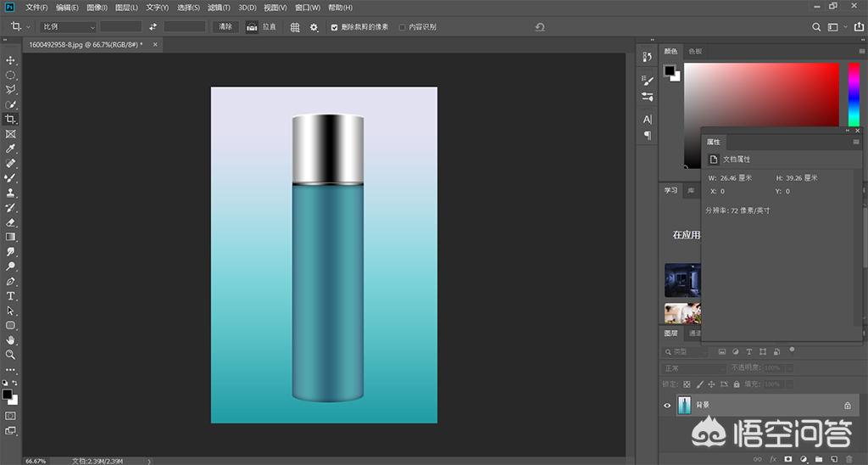This screenshot has height=465, width=868.
Task: Select the Eyedropper tool
Action: pyautogui.click(x=11, y=148)
